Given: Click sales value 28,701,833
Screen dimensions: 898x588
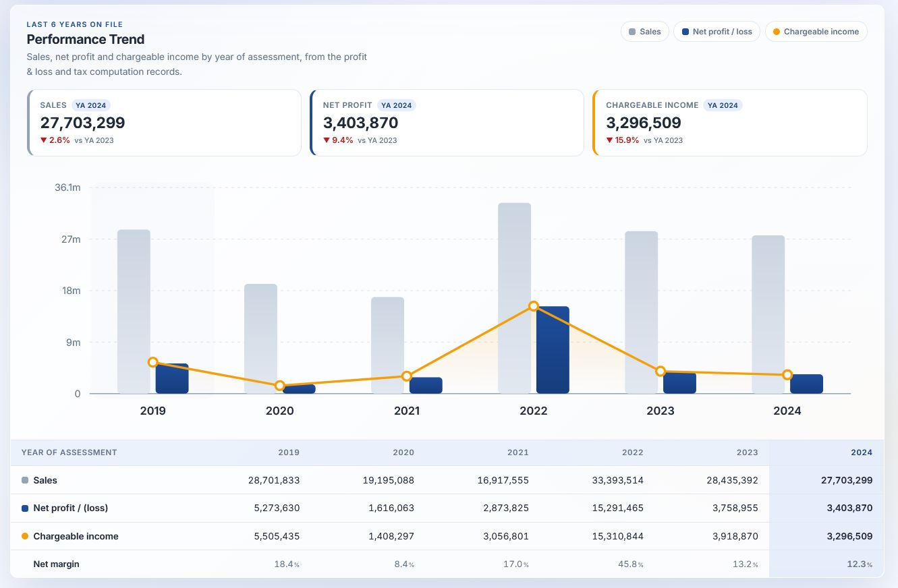Looking at the screenshot, I should (274, 481).
